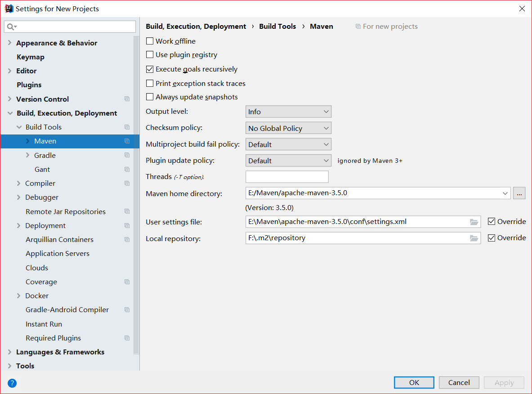Click the project-level icon beside Gradle
Image resolution: width=532 pixels, height=394 pixels.
click(x=127, y=155)
